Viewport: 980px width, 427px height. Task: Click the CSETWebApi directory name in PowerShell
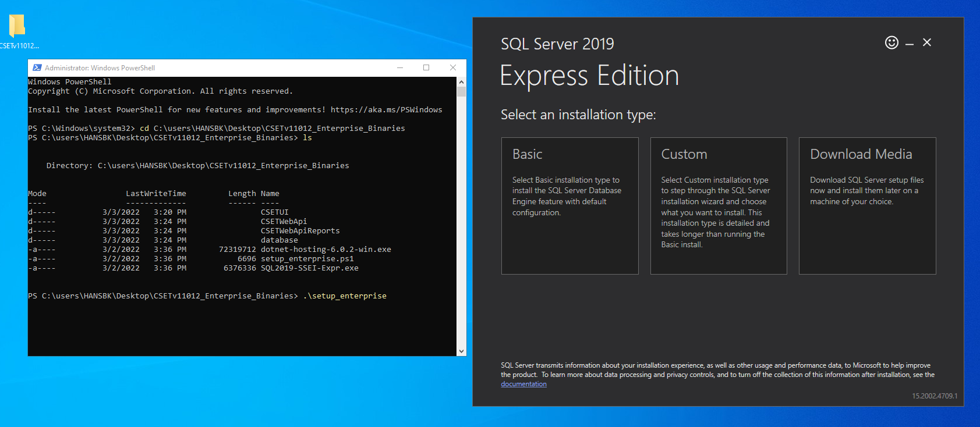(x=284, y=222)
